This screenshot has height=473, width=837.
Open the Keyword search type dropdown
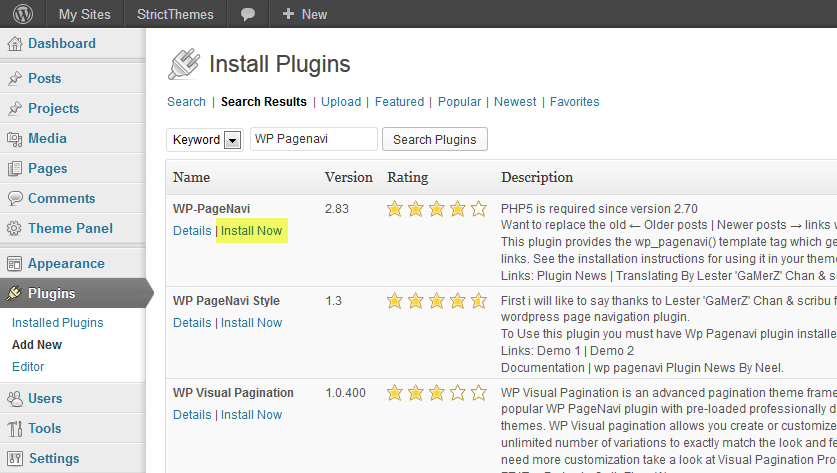[205, 140]
